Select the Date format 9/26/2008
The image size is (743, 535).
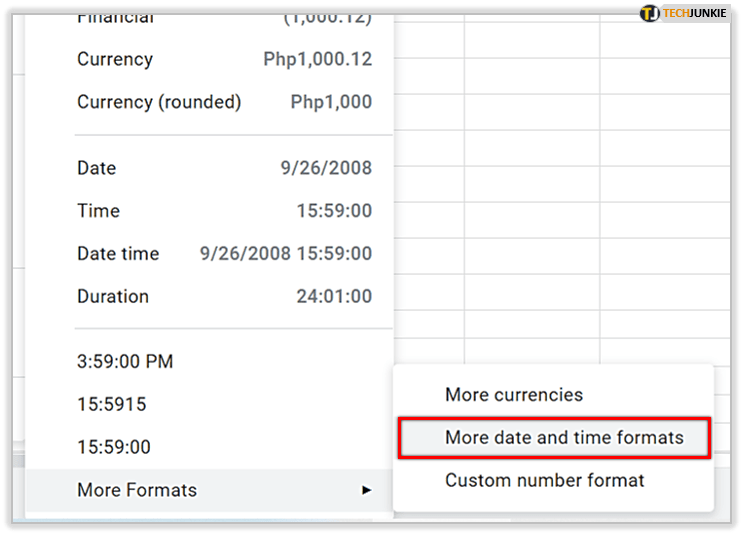pos(224,168)
